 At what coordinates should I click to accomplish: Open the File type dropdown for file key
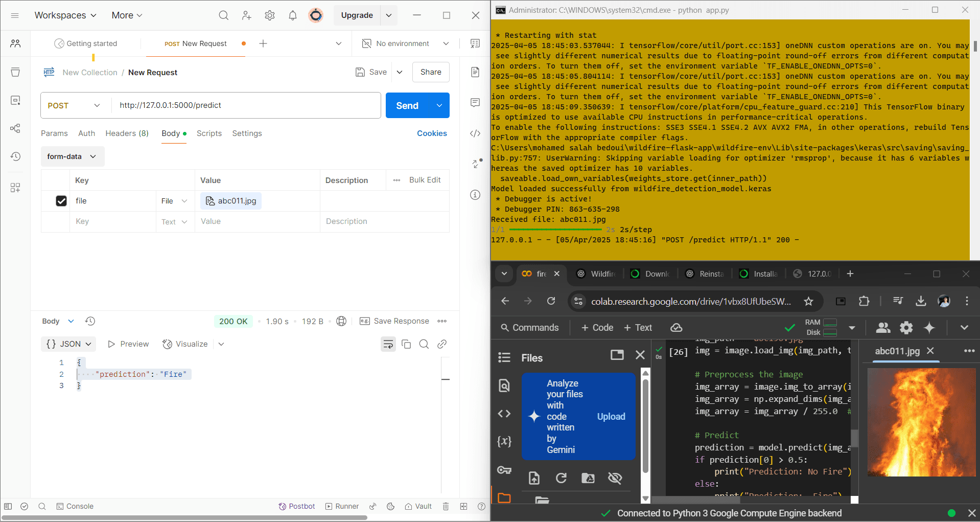tap(175, 201)
